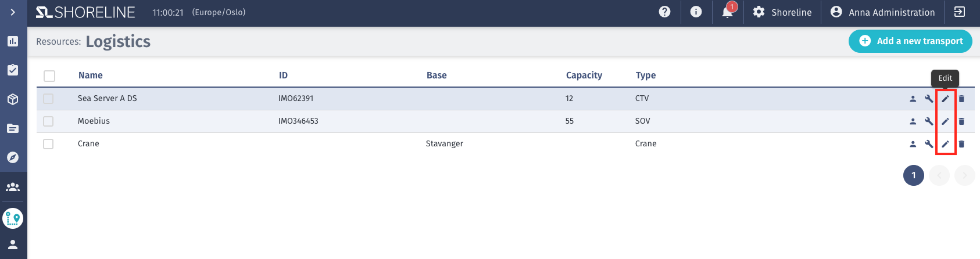Click the log out icon
The height and width of the screenshot is (259, 980).
coord(960,12)
